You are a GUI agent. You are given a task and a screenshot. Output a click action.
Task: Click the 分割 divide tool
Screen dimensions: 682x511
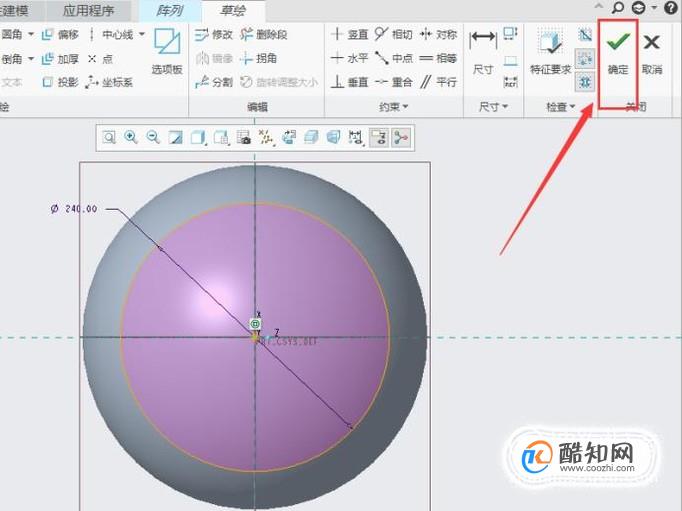(213, 82)
